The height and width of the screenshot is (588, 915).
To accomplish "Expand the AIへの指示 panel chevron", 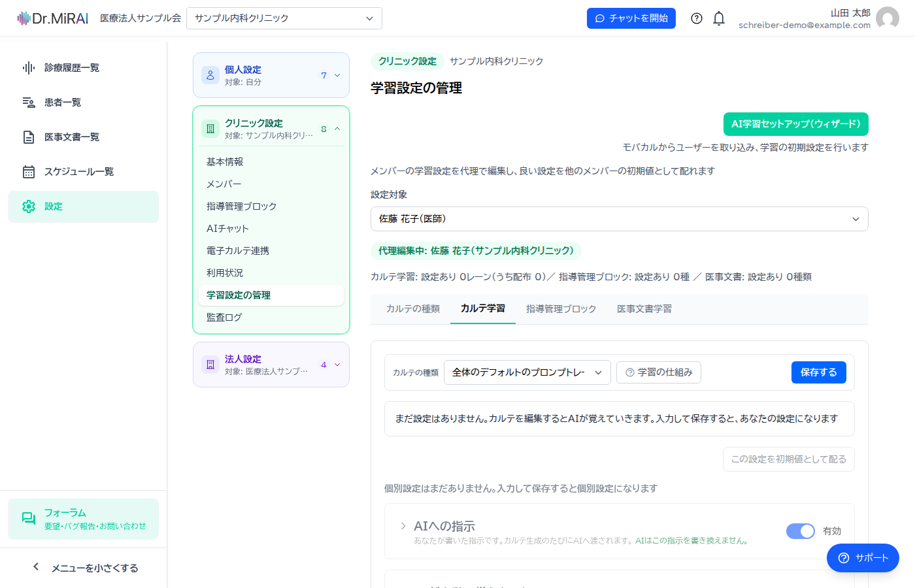I will (403, 526).
